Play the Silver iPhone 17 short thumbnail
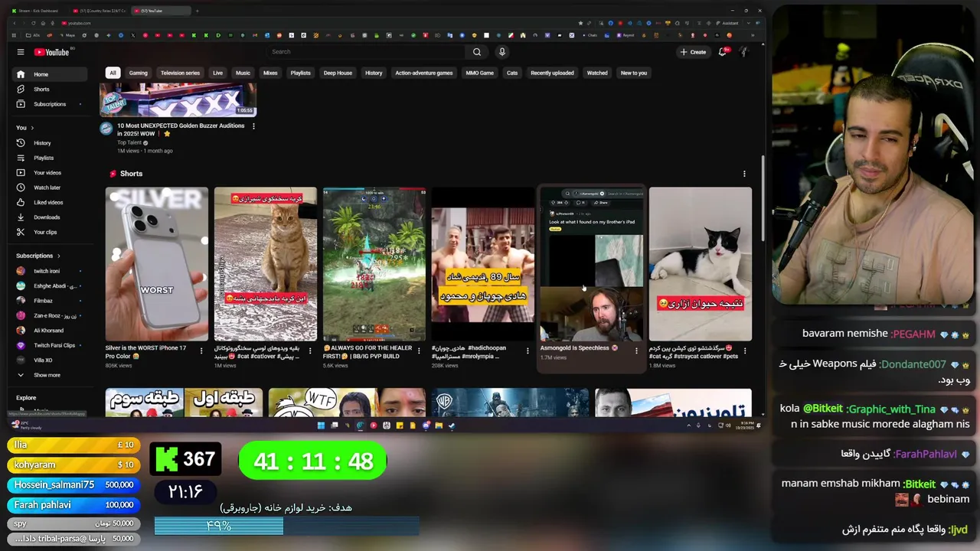Viewport: 980px width, 551px height. (x=157, y=264)
